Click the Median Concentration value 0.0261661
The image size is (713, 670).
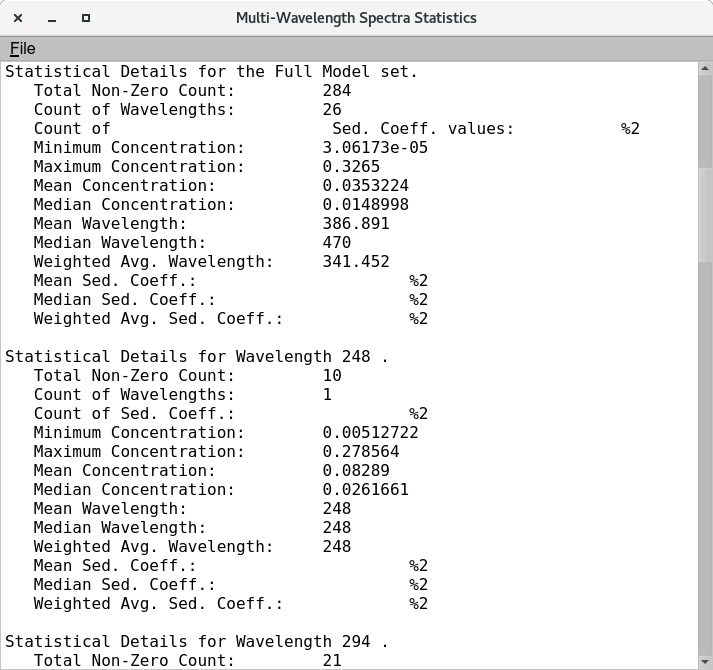tap(366, 489)
